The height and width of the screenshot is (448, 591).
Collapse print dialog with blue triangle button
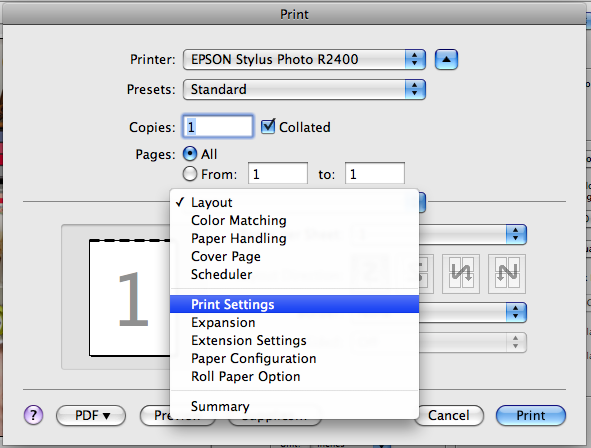tap(446, 60)
